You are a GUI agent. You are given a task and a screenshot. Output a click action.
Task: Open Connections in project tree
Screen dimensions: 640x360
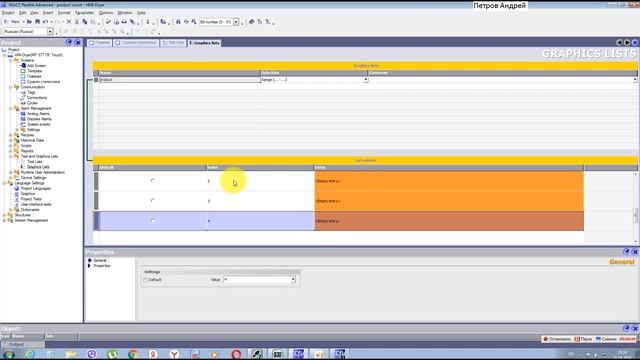[37, 98]
